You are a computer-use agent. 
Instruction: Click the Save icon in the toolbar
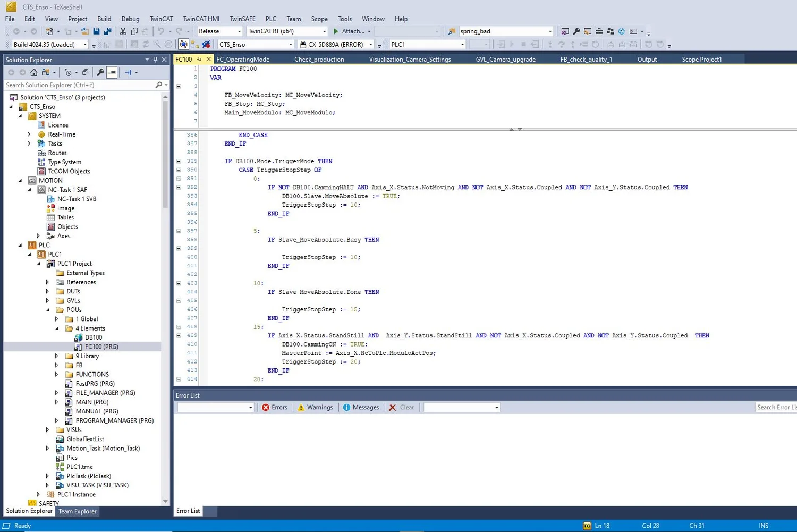click(96, 31)
